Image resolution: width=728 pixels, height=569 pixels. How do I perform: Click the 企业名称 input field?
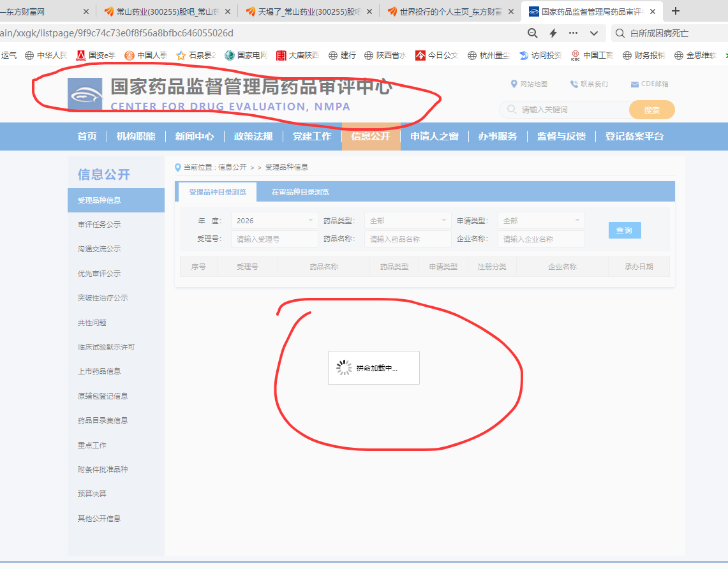coord(541,239)
